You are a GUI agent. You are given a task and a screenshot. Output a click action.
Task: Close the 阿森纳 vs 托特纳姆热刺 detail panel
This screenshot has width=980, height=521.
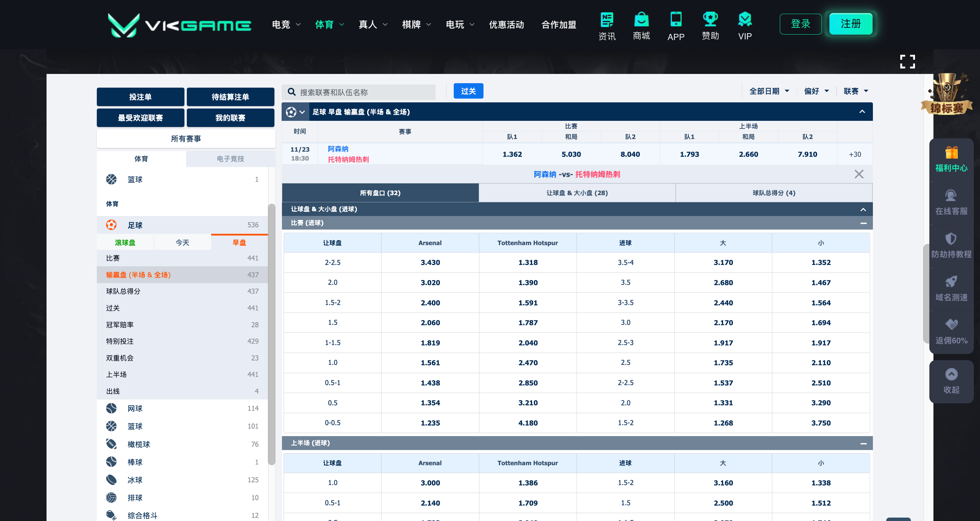point(859,174)
